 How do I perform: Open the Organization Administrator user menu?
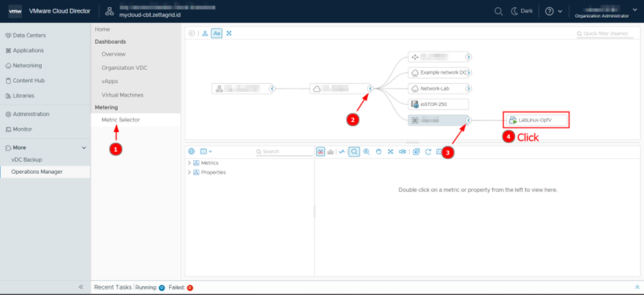608,12
